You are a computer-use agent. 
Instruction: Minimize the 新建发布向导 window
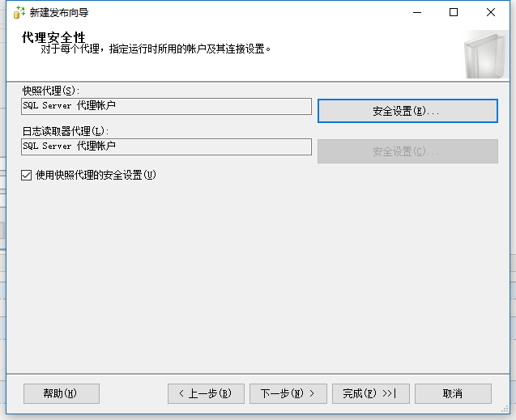point(416,12)
